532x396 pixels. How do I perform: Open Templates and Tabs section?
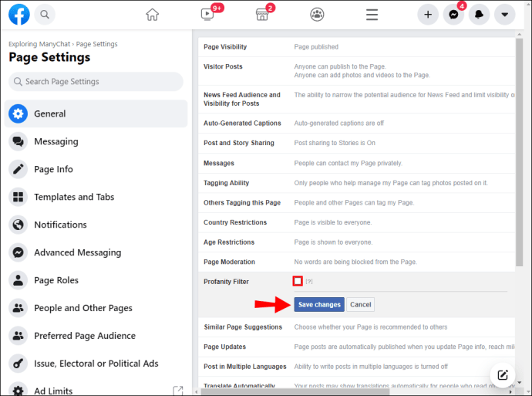pos(96,197)
